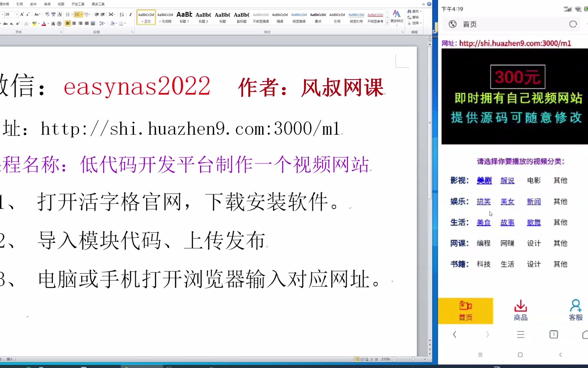Toggle superscript formatting
This screenshot has width=588, height=368.
(x=17, y=24)
